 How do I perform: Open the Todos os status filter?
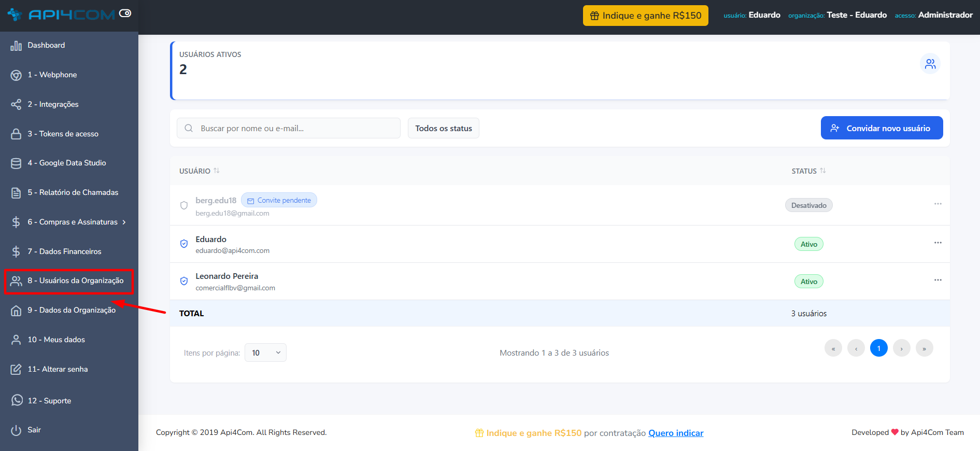pyautogui.click(x=443, y=128)
